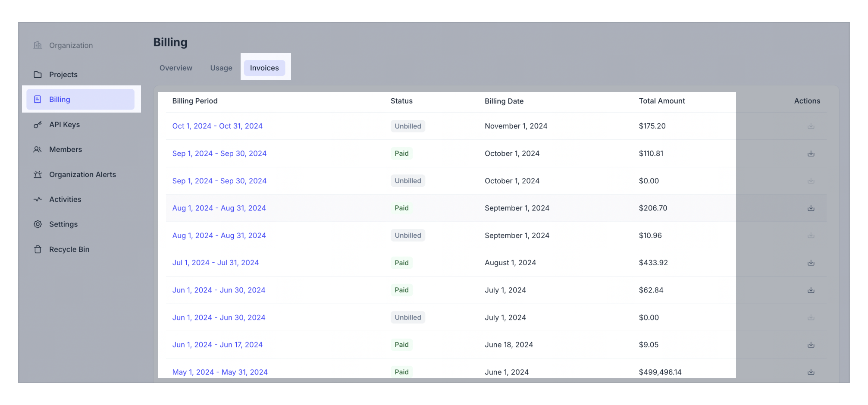Image resolution: width=868 pixels, height=405 pixels.
Task: Switch to the Overview tab
Action: click(175, 68)
